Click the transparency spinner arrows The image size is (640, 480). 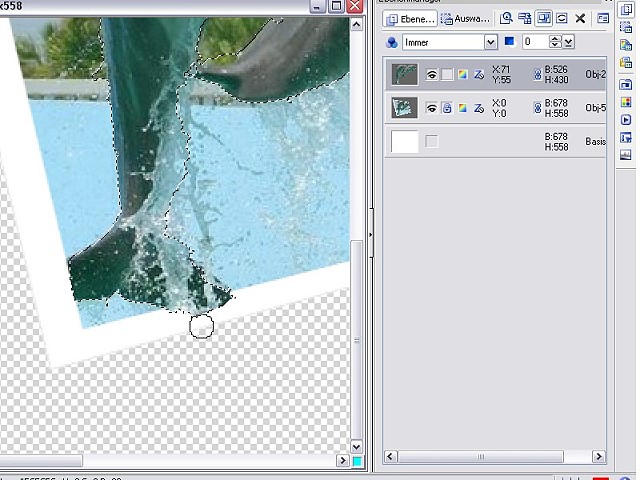[555, 42]
